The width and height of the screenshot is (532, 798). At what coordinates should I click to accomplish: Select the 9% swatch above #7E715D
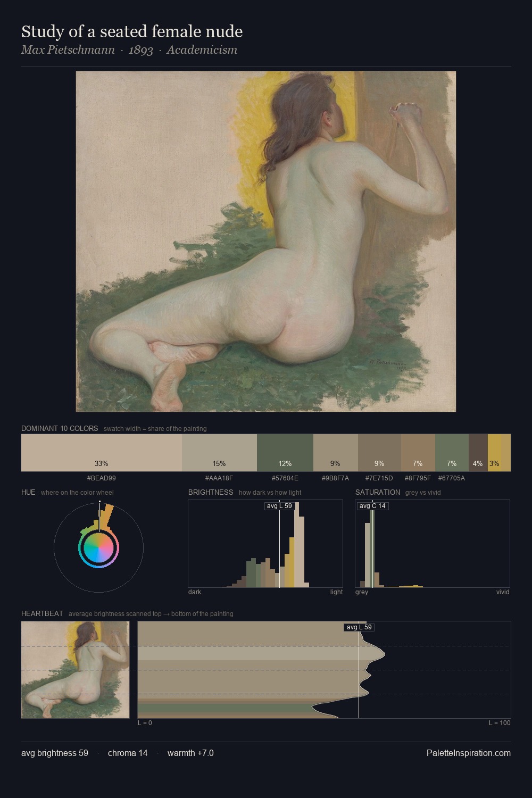coord(379,453)
